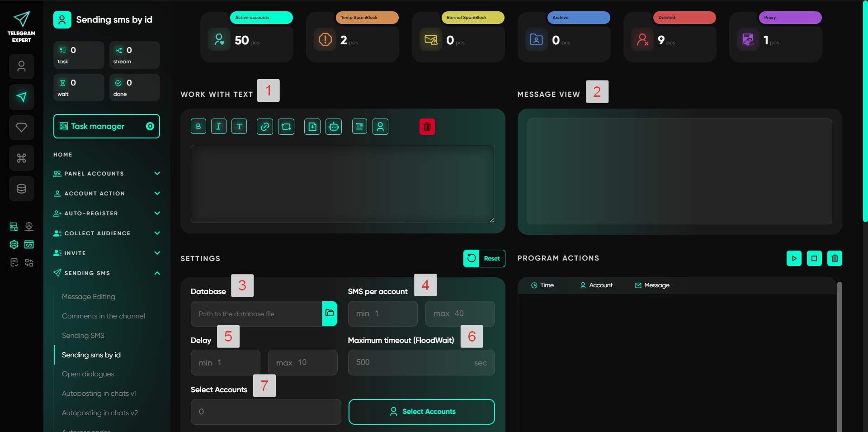Click the italic formatting icon
Screen dimensions: 868x432
(219, 127)
